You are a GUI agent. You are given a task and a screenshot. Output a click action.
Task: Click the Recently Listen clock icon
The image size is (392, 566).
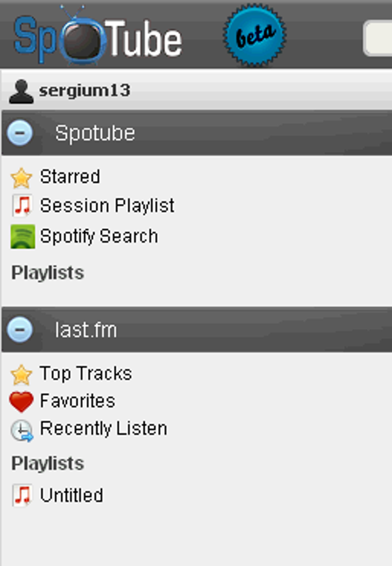(21, 428)
